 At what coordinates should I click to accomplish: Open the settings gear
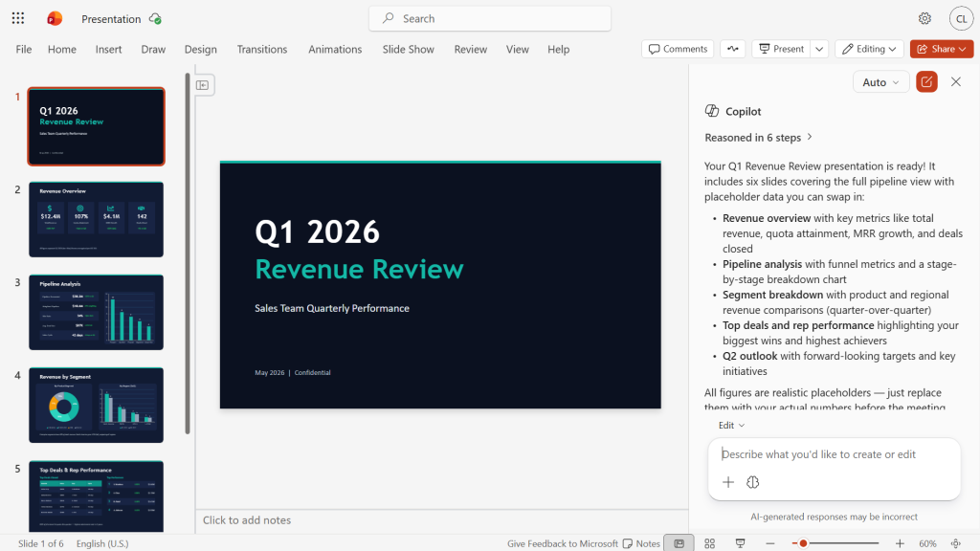pos(925,19)
